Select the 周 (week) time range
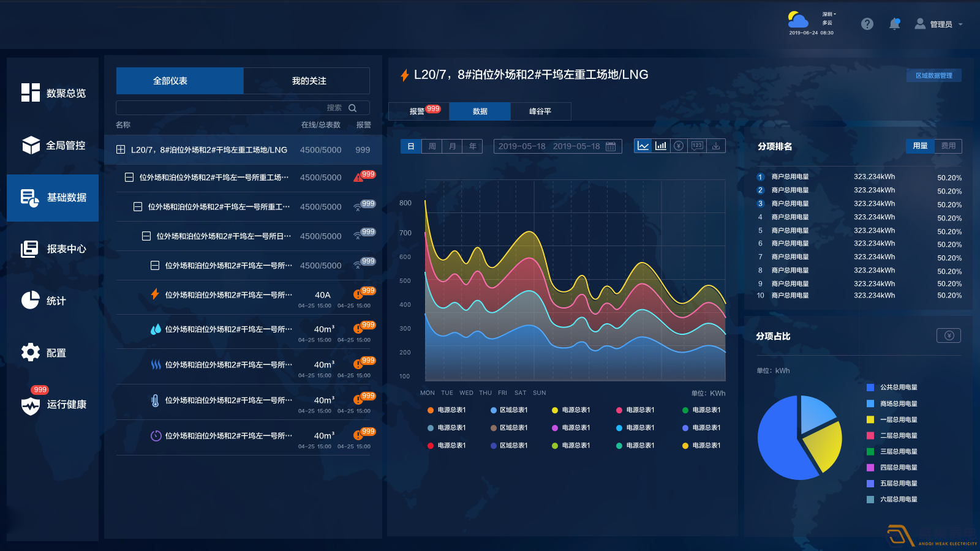This screenshot has height=551, width=980. [x=432, y=146]
